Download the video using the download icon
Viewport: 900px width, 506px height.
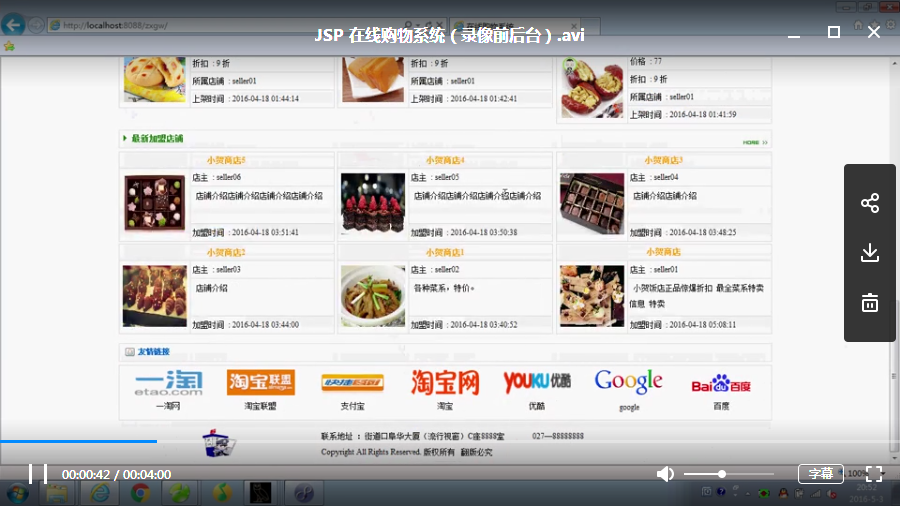click(x=870, y=253)
